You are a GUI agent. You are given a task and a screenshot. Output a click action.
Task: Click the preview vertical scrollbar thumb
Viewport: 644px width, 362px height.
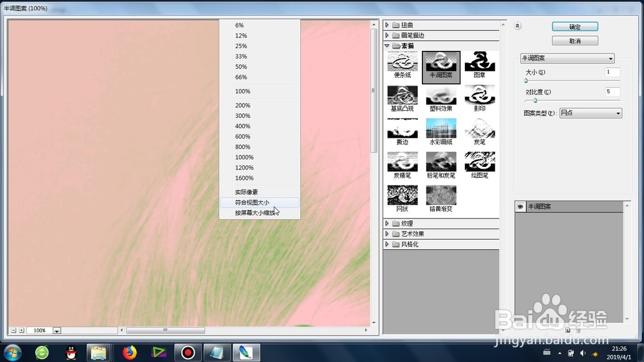pos(374,90)
